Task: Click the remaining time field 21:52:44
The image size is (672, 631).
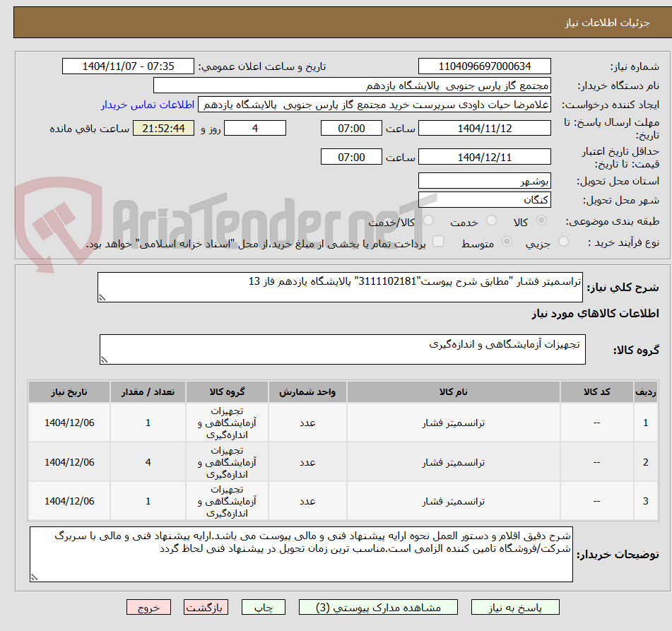Action: [163, 128]
